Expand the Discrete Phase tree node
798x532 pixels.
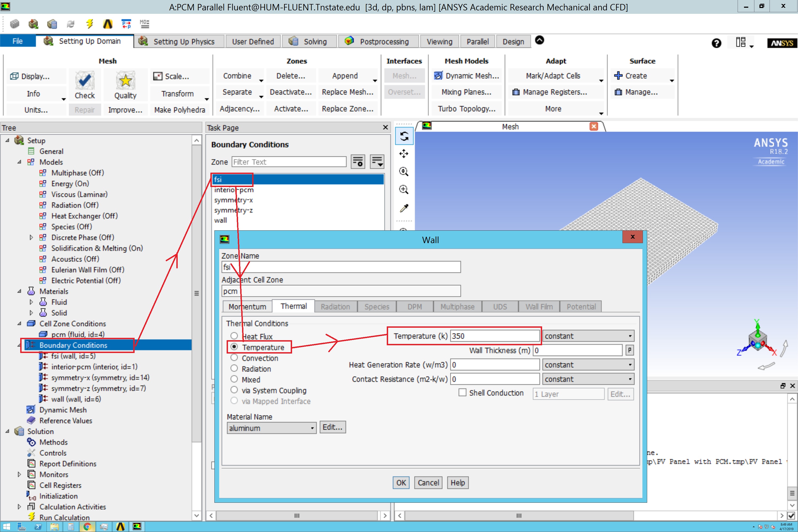31,238
